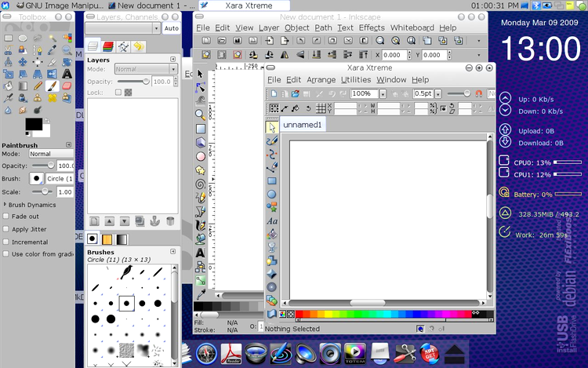Image resolution: width=588 pixels, height=368 pixels.
Task: Switch to GNU Image Manipulation taskbar entry
Action: point(60,5)
